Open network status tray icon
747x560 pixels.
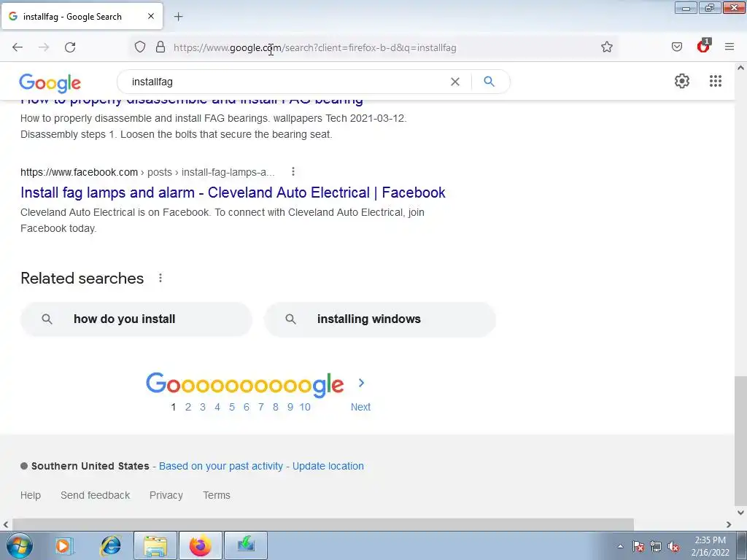pyautogui.click(x=656, y=546)
